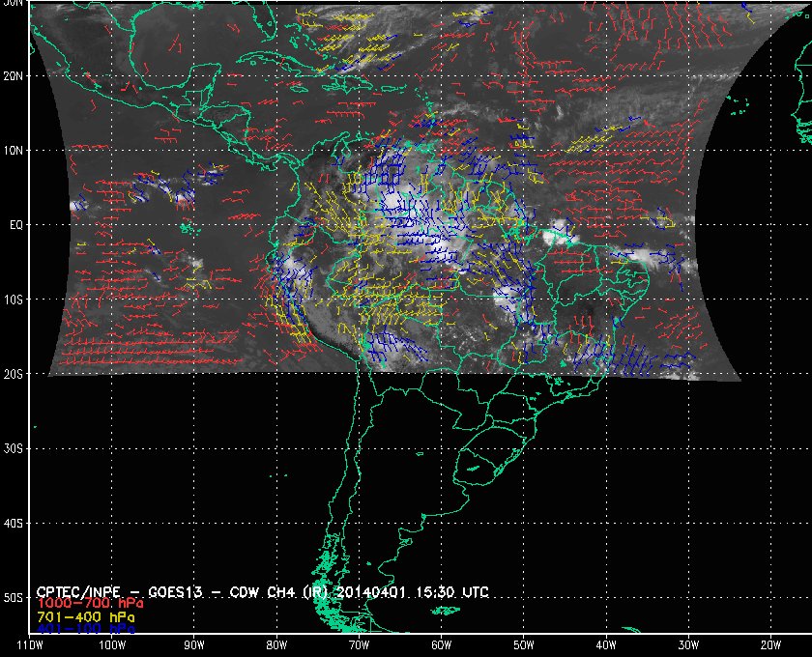This screenshot has height=657, width=812.
Task: Click the EQ equator label
Action: (x=16, y=225)
